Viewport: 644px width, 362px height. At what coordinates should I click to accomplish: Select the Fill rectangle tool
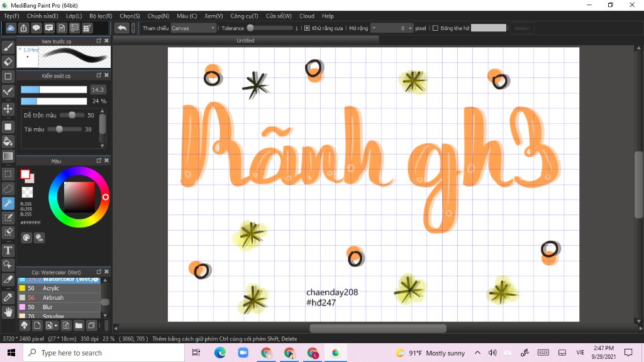tap(8, 127)
